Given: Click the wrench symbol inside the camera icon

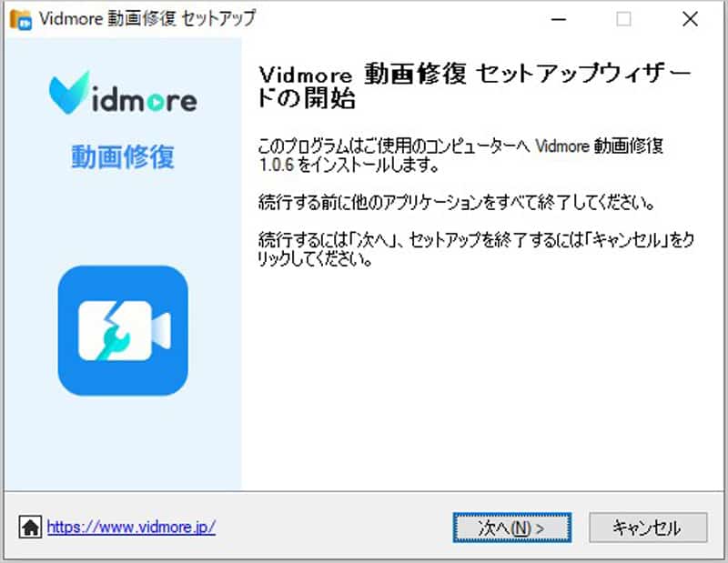Looking at the screenshot, I should (x=116, y=337).
